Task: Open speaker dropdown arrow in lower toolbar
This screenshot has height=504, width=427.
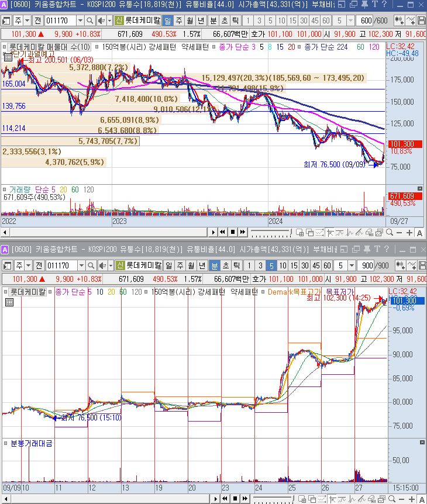Action: coord(111,266)
